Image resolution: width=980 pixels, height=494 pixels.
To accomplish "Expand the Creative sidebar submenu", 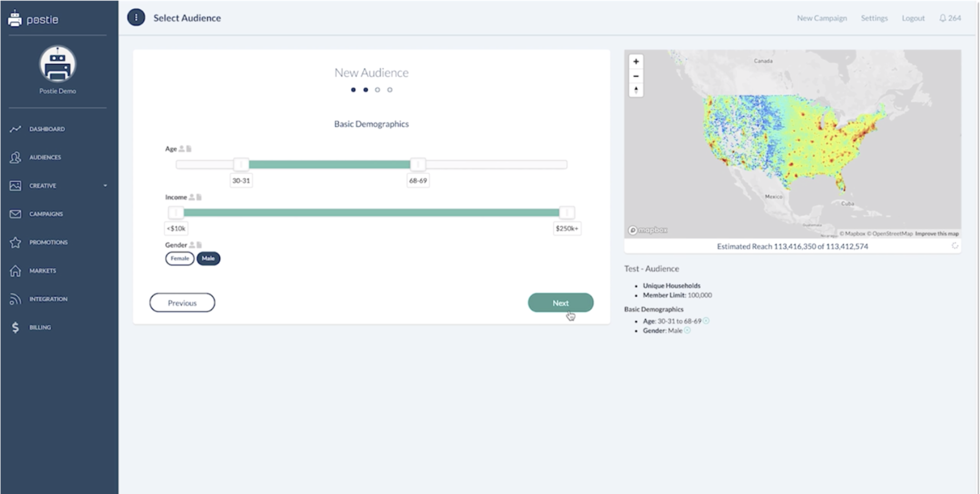I will click(x=105, y=186).
